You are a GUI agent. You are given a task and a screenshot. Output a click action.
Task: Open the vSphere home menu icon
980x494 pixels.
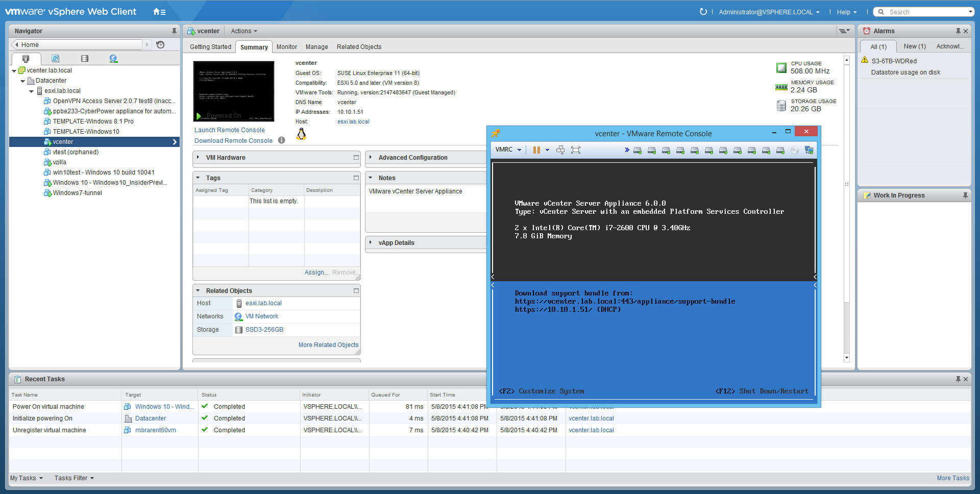pos(159,12)
